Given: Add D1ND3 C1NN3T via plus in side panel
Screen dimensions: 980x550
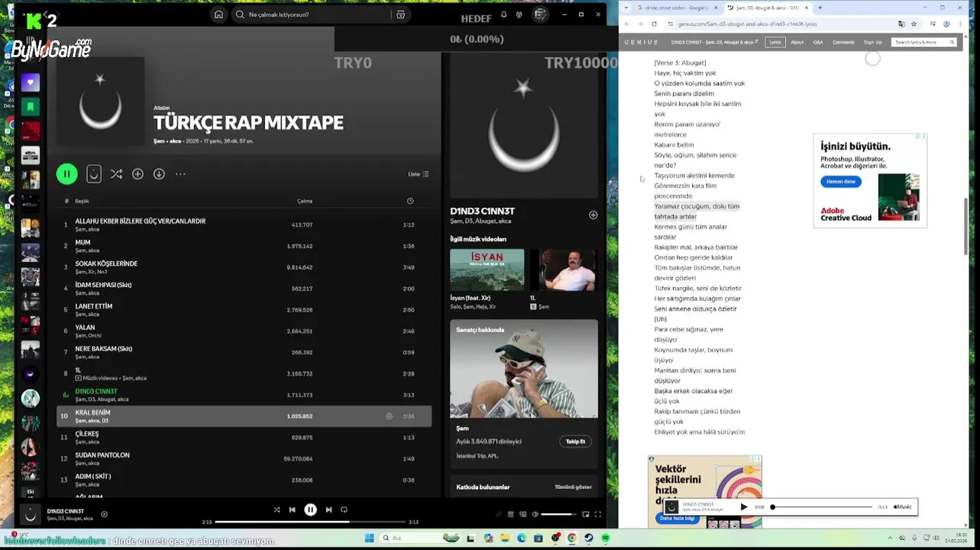Looking at the screenshot, I should (x=593, y=215).
